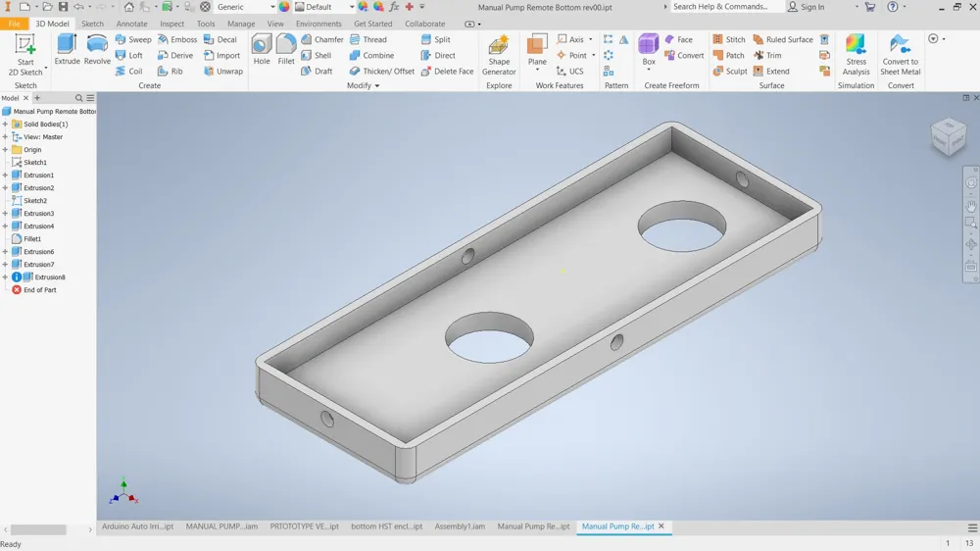Select Sketch2 in the model tree

[x=29, y=201]
